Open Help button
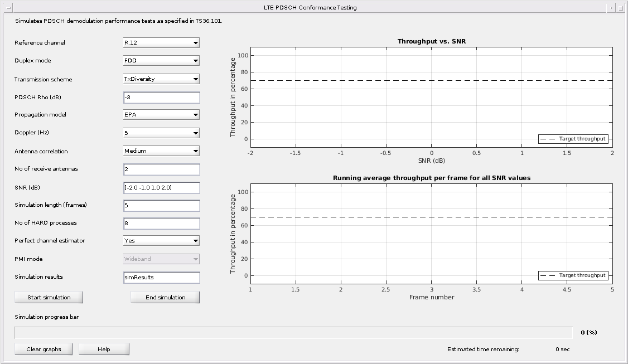628x364 pixels. point(104,349)
